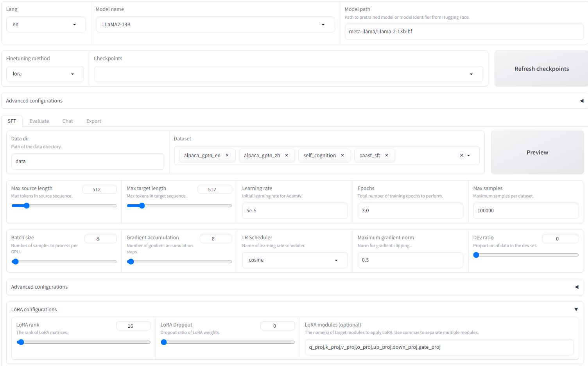588x366 pixels.
Task: Remove self_cognition dataset tag
Action: click(x=342, y=155)
